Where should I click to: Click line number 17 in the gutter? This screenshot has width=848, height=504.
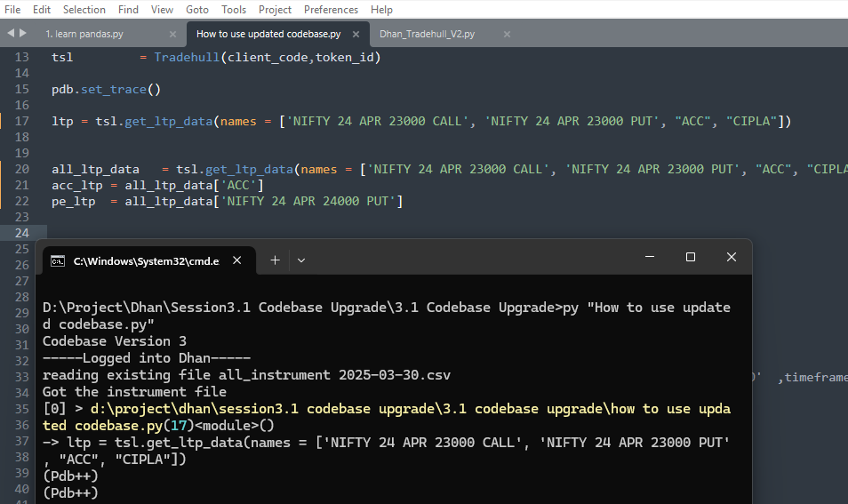tap(21, 121)
